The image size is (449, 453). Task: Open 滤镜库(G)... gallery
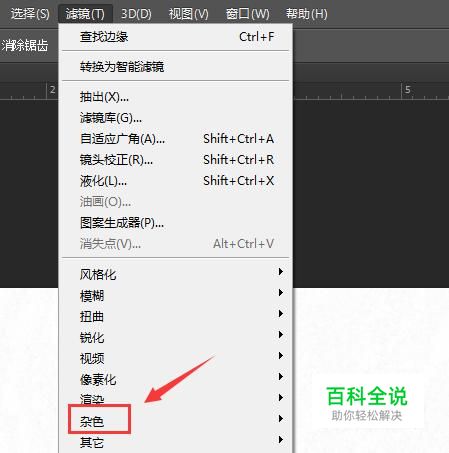tap(176, 118)
